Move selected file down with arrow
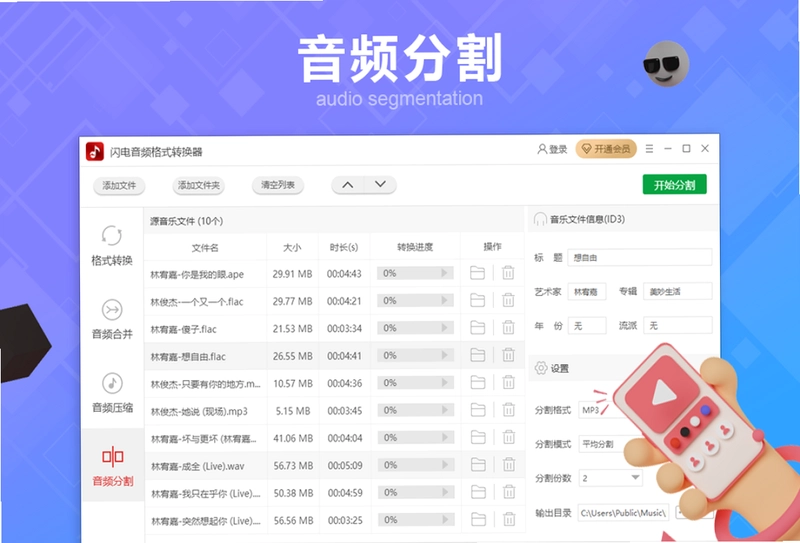Viewport: 800px width, 543px height. [x=380, y=185]
